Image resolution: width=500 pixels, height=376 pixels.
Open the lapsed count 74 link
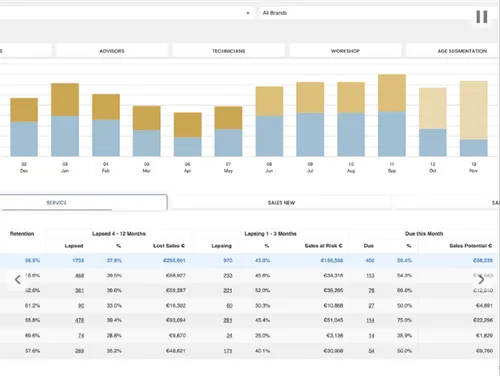[x=81, y=336]
